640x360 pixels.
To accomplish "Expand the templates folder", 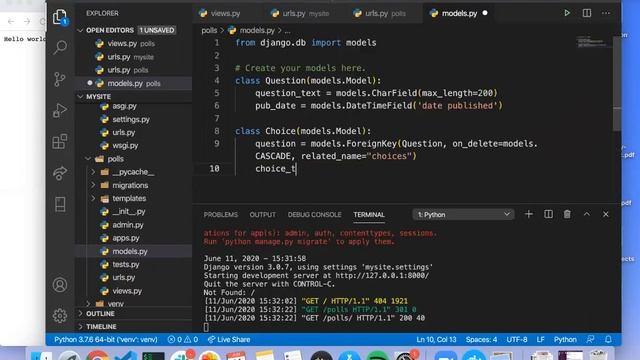I will coord(93,198).
